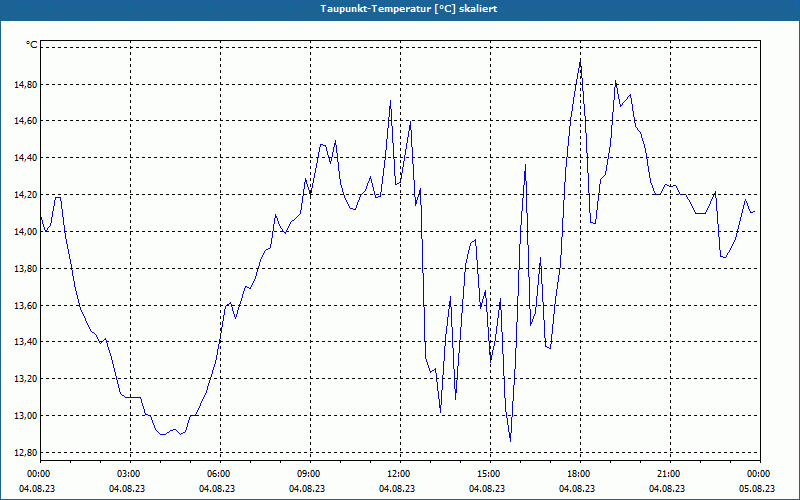800x500 pixels.
Task: Pick the 13,80 y-axis label
Action: coord(26,268)
